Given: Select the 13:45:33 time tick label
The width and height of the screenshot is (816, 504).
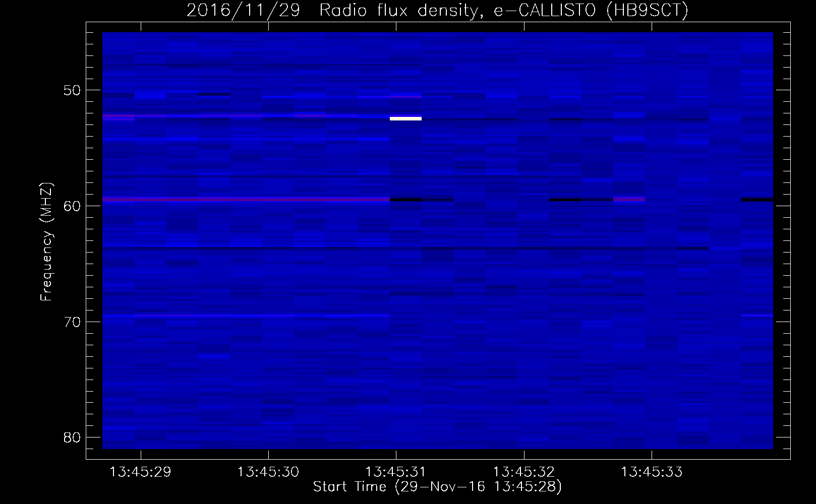Looking at the screenshot, I should tap(651, 472).
